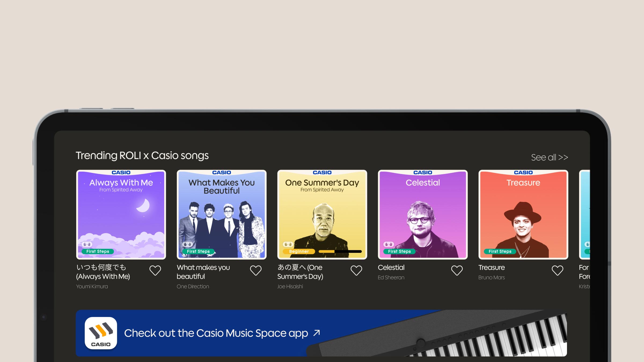Favorite One Summer's Day heart icon
644x362 pixels.
point(356,270)
